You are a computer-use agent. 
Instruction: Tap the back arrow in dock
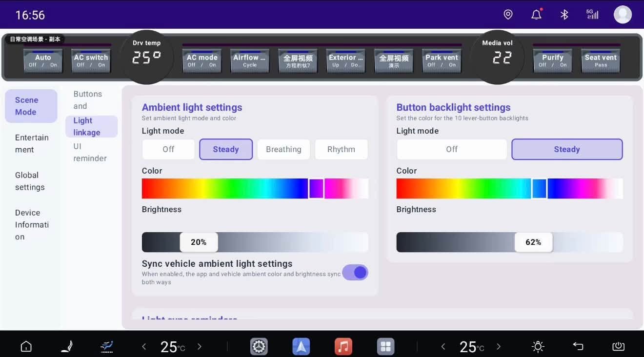(x=578, y=347)
